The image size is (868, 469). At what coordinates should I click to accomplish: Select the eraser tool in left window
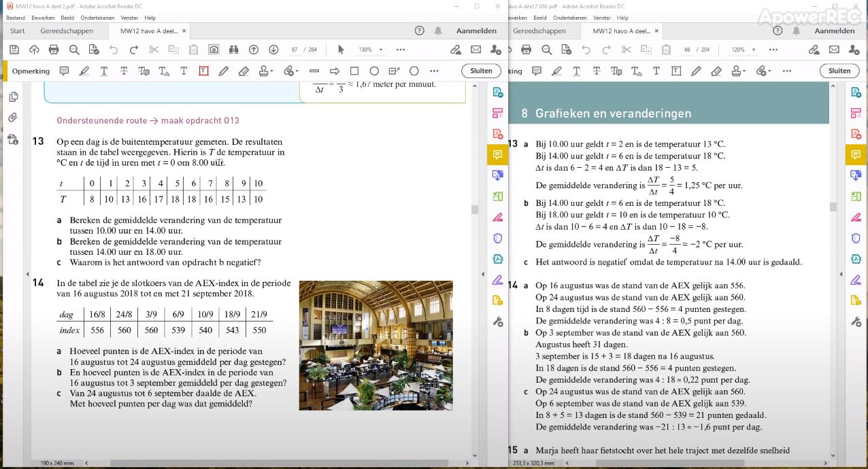[x=244, y=71]
